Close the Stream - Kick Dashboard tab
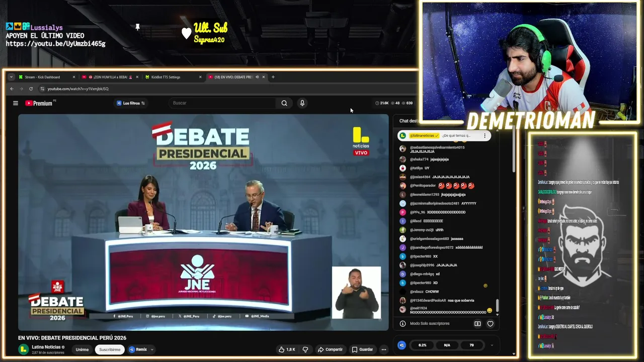 pyautogui.click(x=73, y=77)
